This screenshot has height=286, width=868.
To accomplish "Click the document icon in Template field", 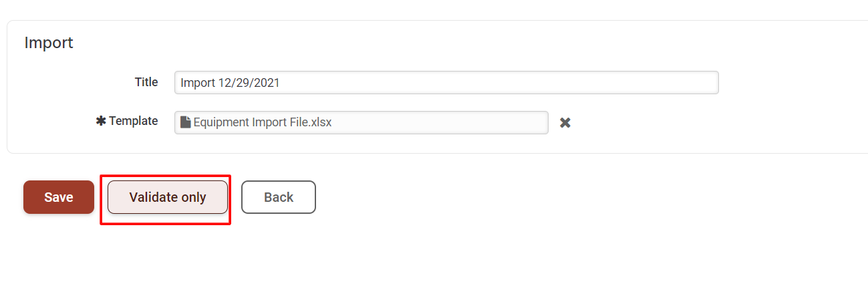I will (186, 122).
